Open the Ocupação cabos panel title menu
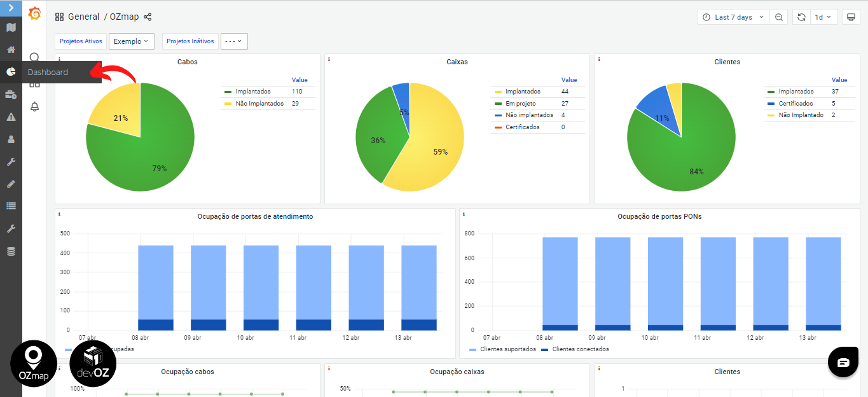Viewport: 868px width, 397px height. [x=188, y=372]
